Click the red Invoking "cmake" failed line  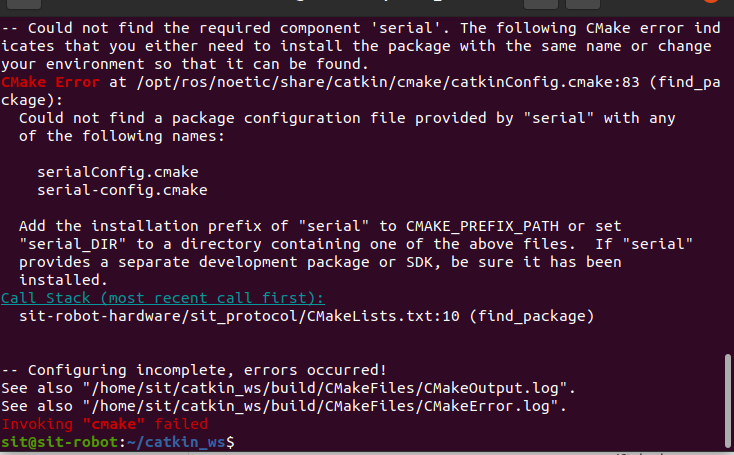tap(104, 423)
